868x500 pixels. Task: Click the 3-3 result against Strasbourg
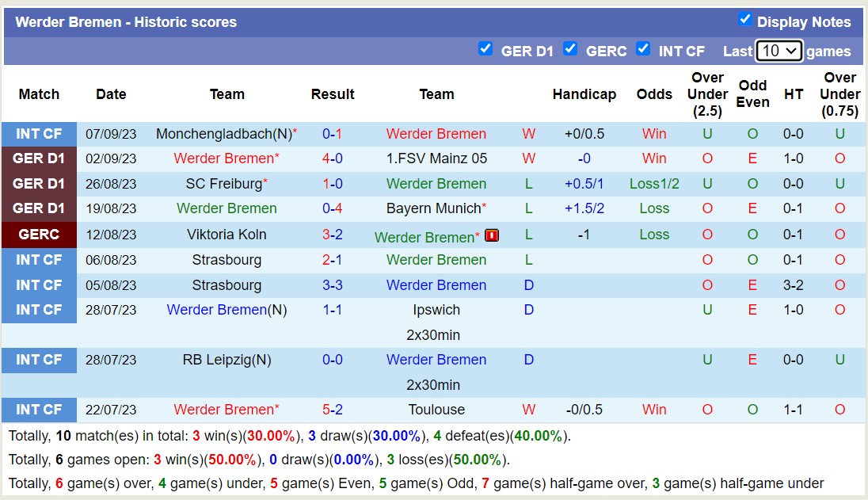pos(333,285)
